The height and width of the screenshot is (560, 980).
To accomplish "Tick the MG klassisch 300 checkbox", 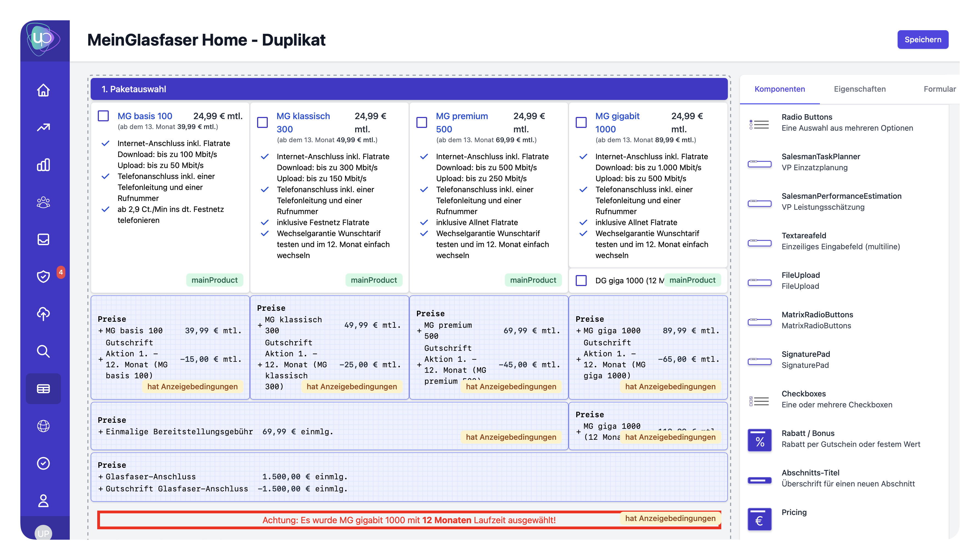I will tap(262, 122).
